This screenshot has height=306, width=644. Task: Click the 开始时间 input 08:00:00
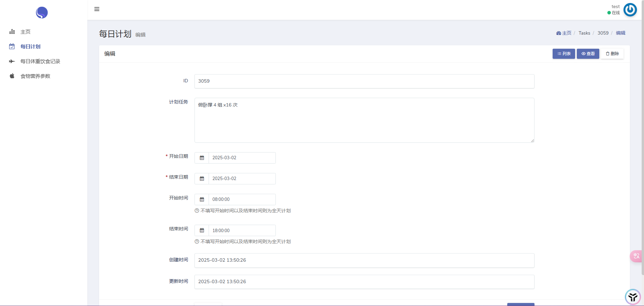pyautogui.click(x=242, y=200)
